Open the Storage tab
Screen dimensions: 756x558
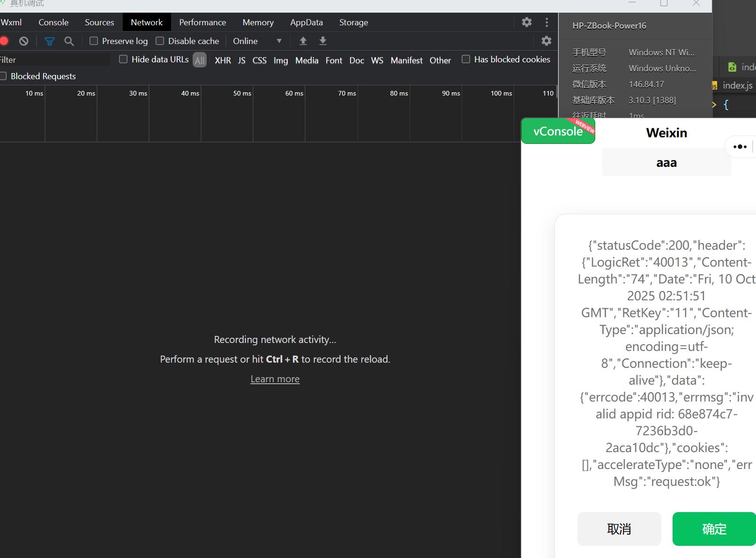pyautogui.click(x=353, y=22)
